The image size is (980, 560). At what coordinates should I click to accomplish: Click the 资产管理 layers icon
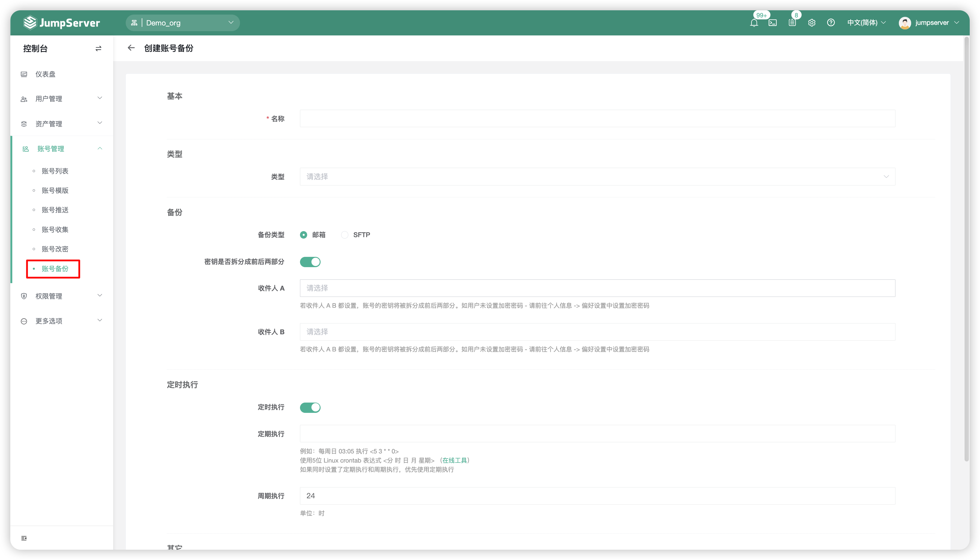24,124
